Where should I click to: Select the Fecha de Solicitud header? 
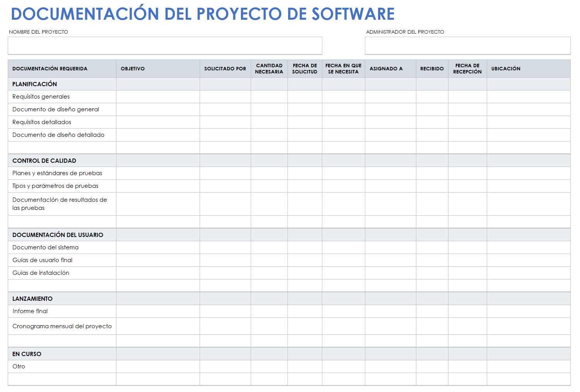pyautogui.click(x=305, y=69)
